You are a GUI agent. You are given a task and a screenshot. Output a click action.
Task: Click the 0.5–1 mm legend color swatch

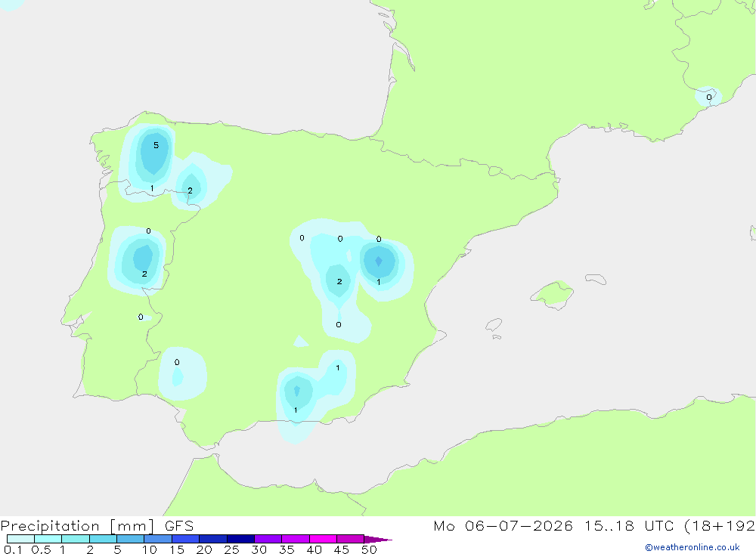point(48,539)
